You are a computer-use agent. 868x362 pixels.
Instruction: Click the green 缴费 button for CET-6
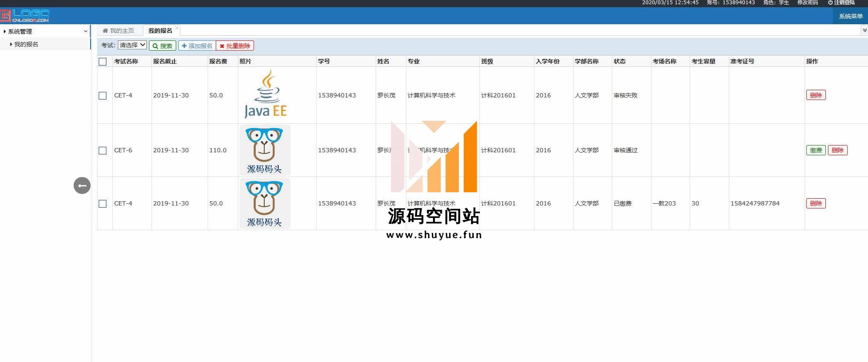point(816,150)
